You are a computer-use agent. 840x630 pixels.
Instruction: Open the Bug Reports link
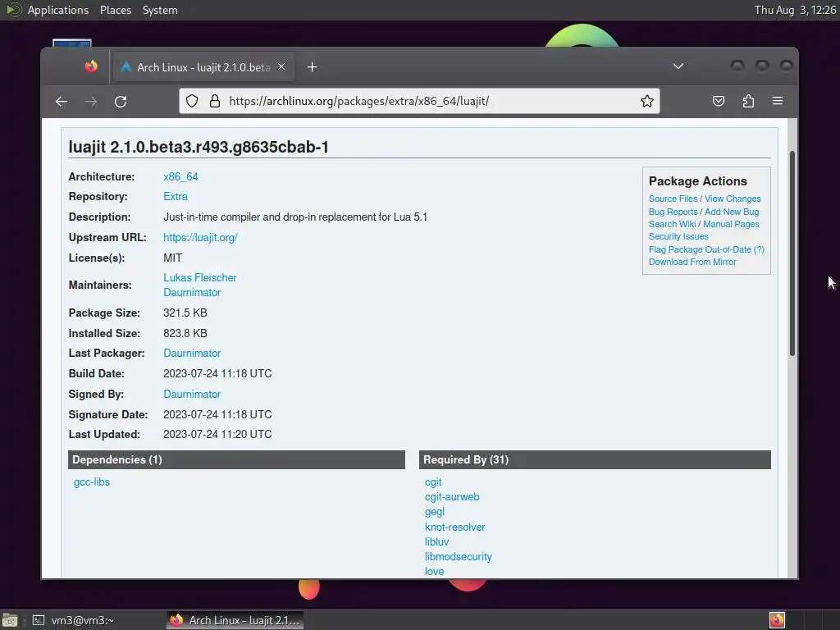[673, 212]
